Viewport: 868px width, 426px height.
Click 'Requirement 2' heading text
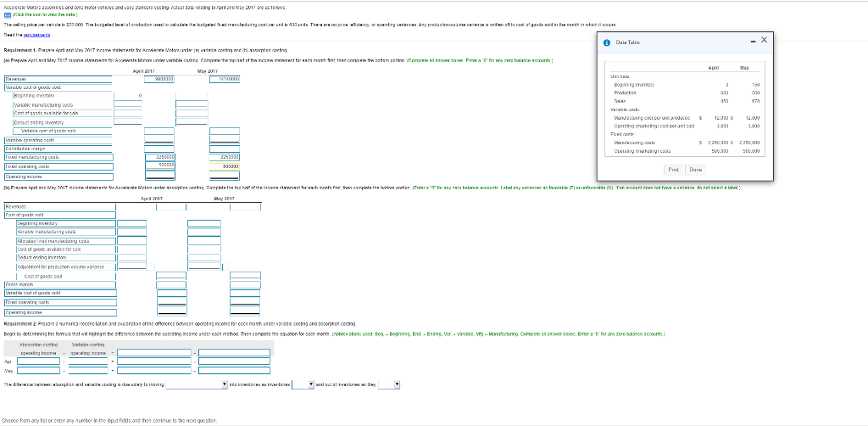pyautogui.click(x=19, y=323)
